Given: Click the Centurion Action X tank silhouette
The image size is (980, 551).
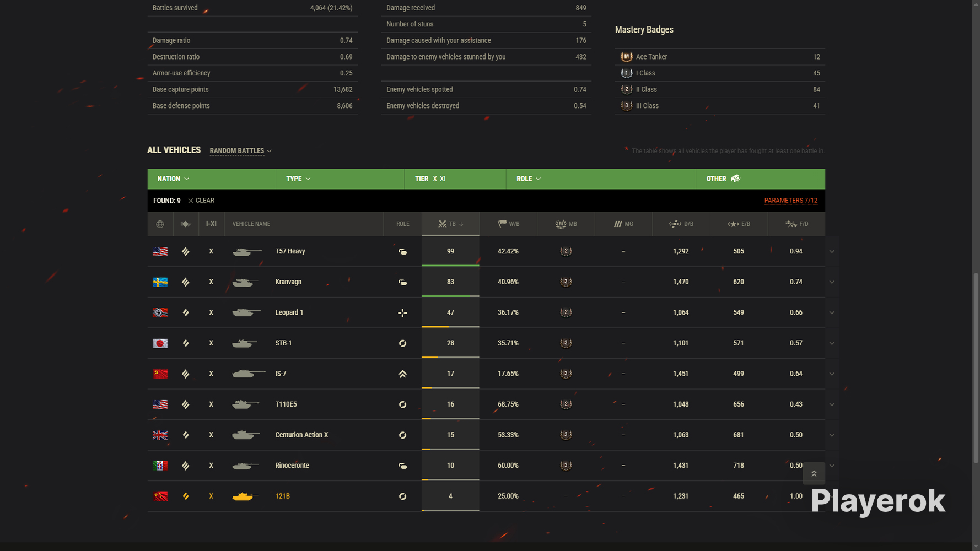Looking at the screenshot, I should click(246, 435).
